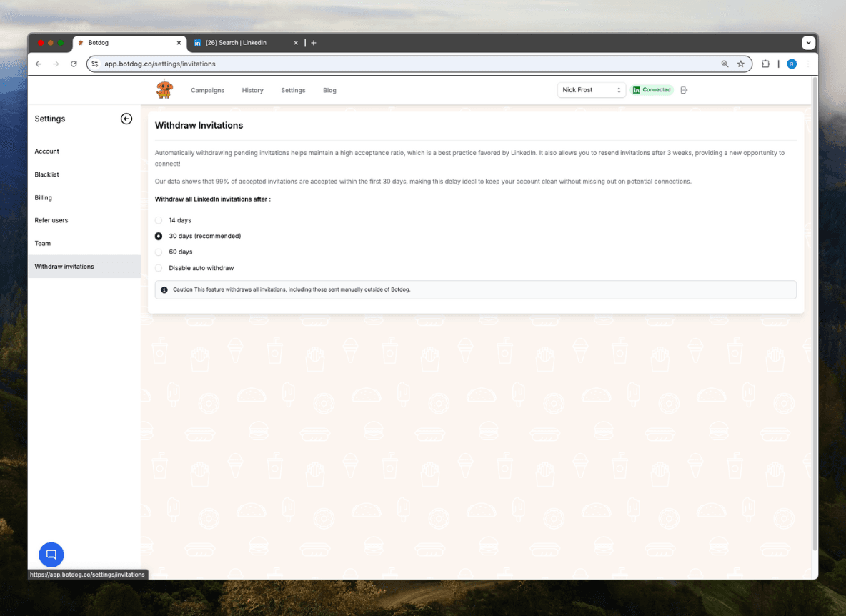Image resolution: width=846 pixels, height=616 pixels.
Task: Open the Blacklist settings page
Action: (47, 174)
